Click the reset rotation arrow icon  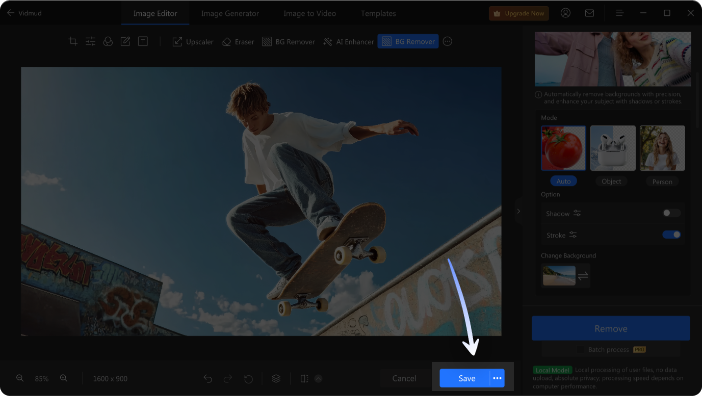pos(248,379)
